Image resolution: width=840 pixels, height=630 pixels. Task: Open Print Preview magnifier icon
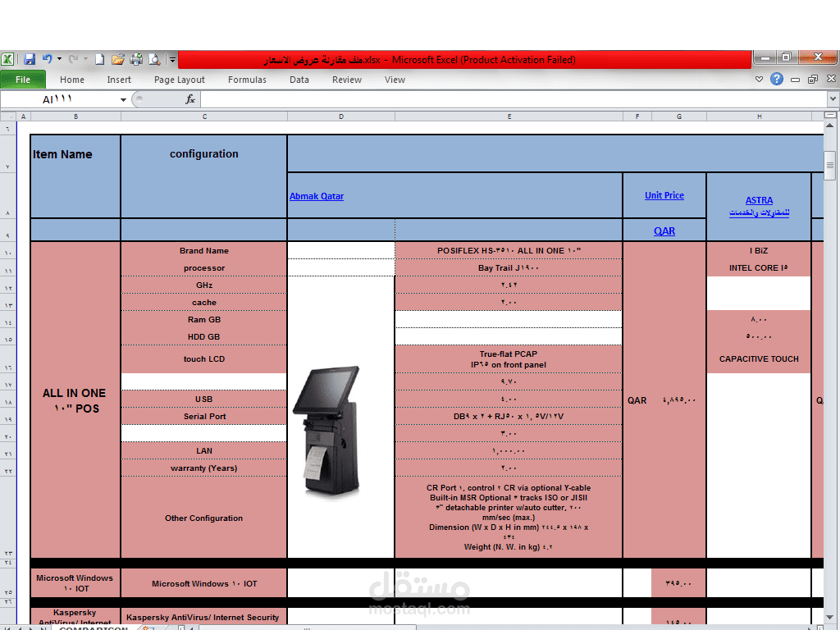pos(154,59)
